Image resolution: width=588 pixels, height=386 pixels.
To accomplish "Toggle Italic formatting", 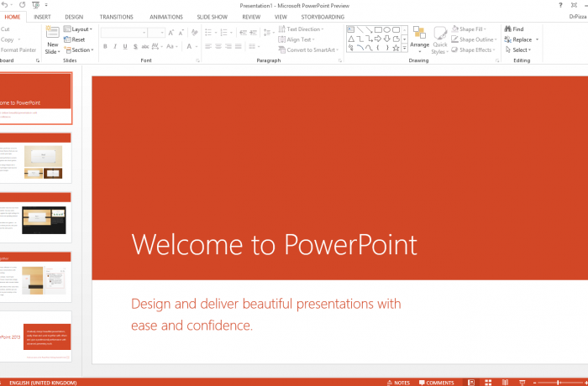I will [115, 46].
